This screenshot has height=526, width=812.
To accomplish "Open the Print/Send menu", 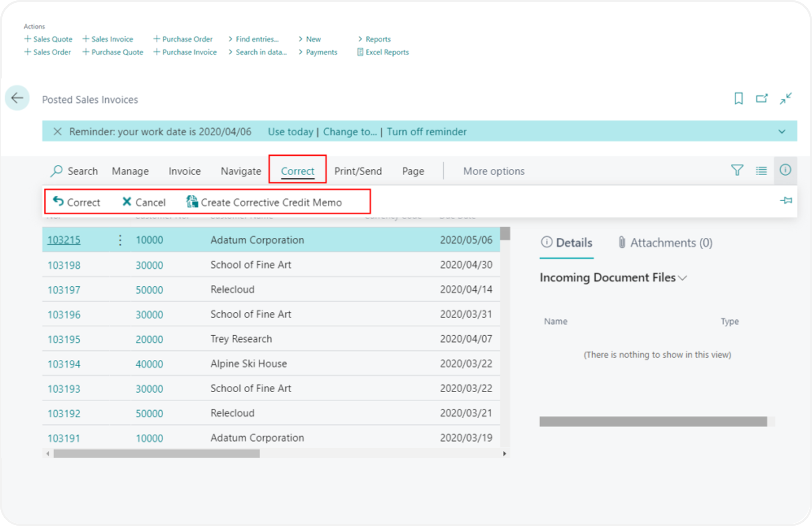I will coord(358,171).
